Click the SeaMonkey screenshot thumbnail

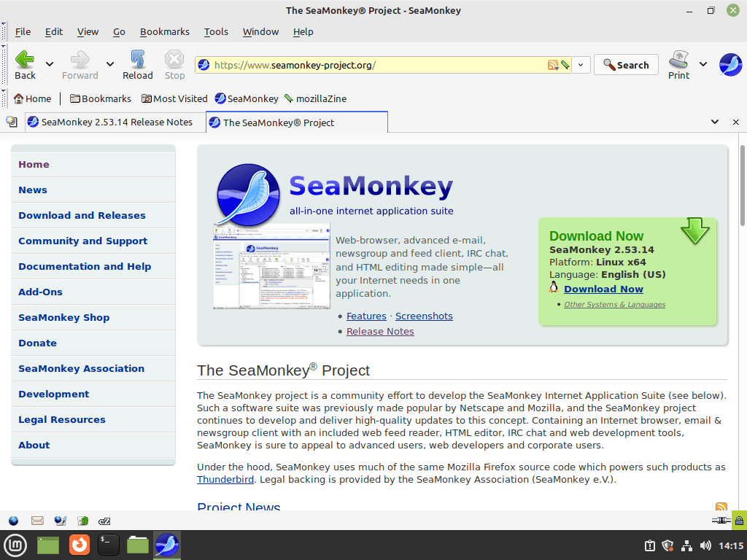(x=271, y=267)
